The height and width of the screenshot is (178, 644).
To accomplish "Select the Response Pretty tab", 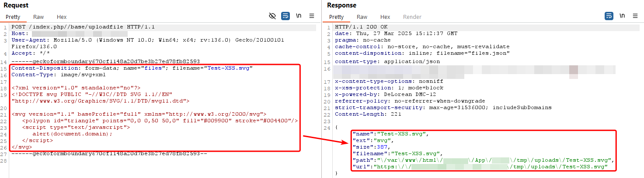I will point(336,17).
